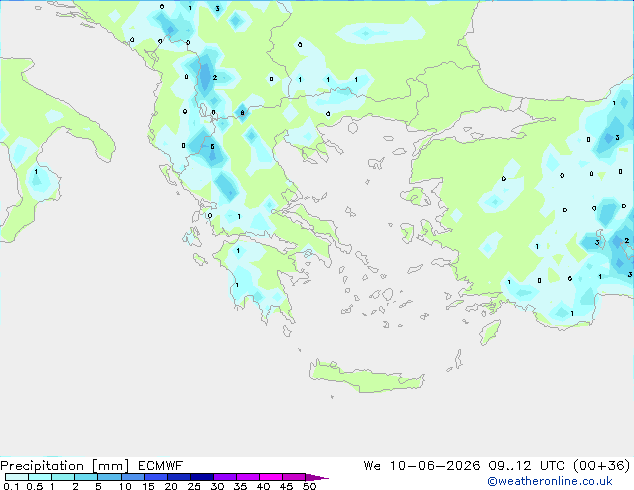Image resolution: width=634 pixels, height=490 pixels.
Task: Click the 0.5–1 mm legend swatch
Action: 40,477
